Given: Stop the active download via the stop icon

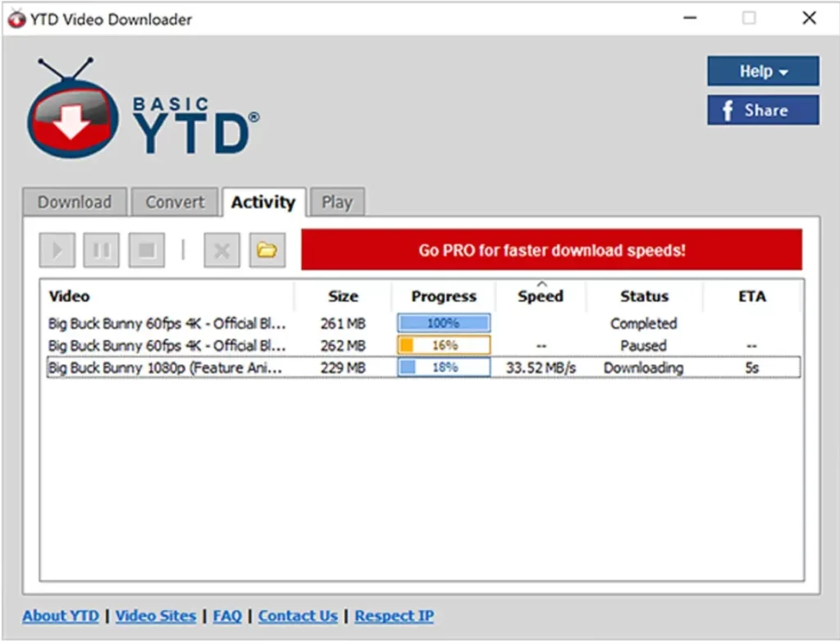Looking at the screenshot, I should pyautogui.click(x=146, y=250).
